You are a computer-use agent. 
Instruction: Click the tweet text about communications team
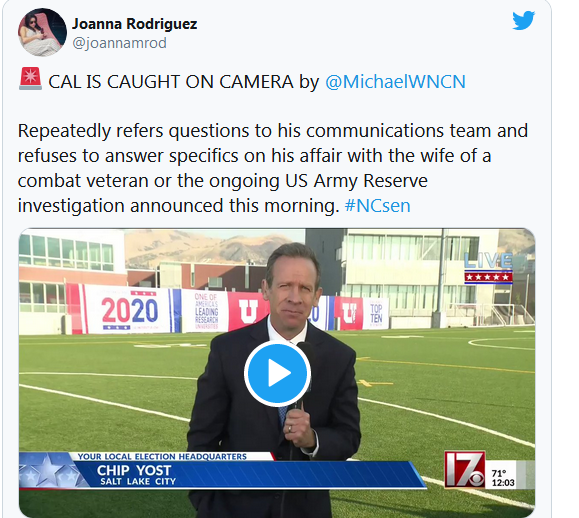tap(273, 168)
